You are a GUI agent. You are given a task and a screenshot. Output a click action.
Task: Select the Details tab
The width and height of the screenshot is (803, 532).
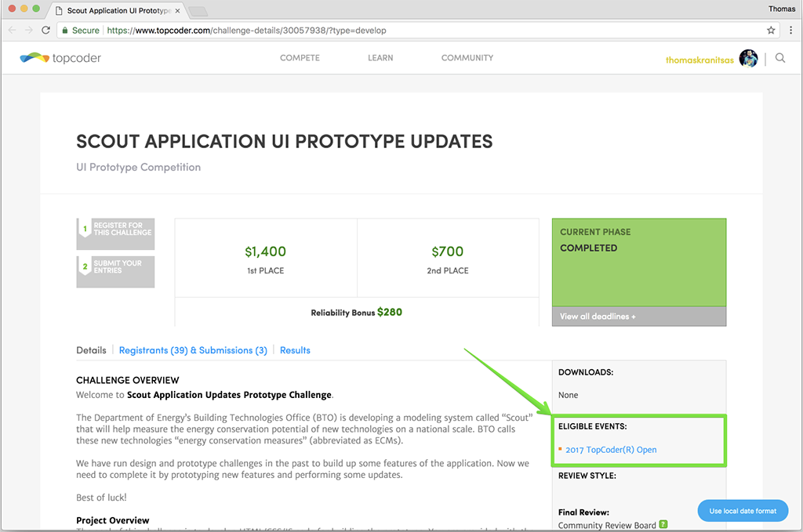coord(91,350)
